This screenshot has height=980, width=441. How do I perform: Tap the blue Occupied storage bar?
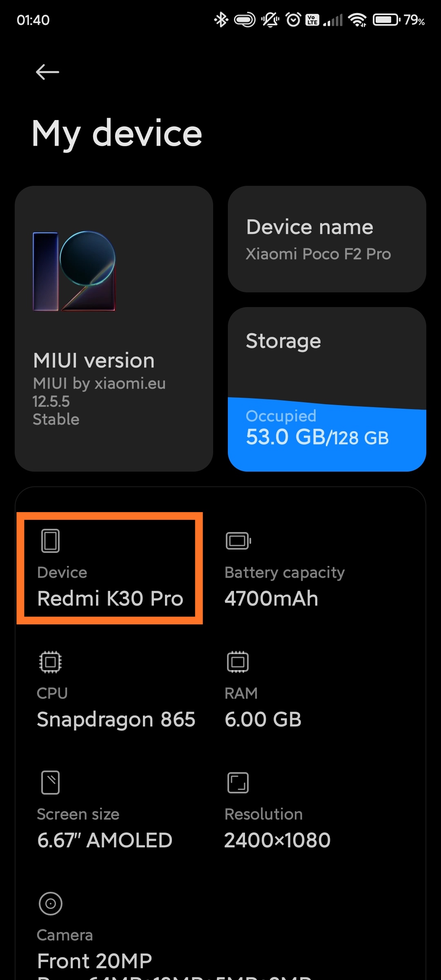(x=327, y=434)
